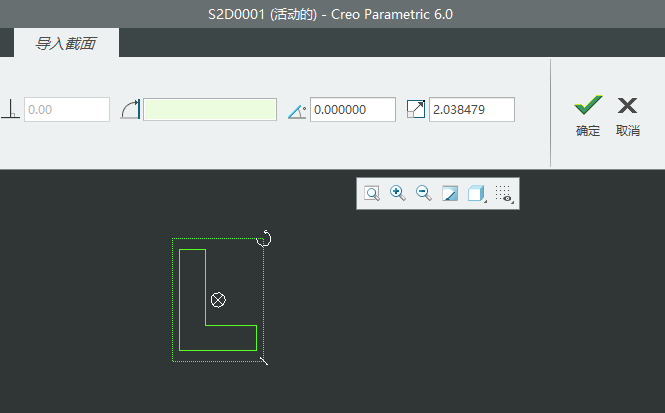Click the placement reference icon

[x=130, y=110]
